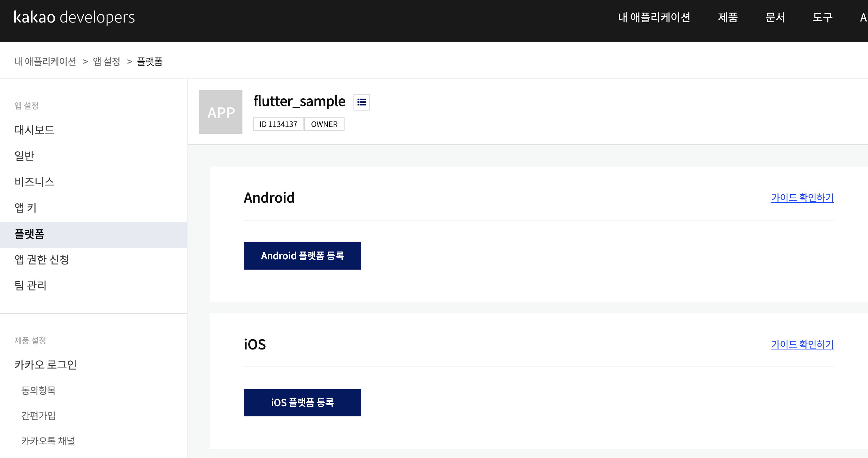Select 비즈니스 in the sidebar
This screenshot has width=868, height=458.
pos(34,182)
